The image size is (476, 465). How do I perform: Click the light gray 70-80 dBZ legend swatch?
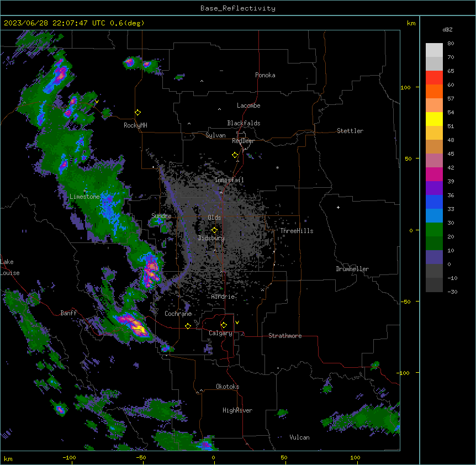point(434,50)
